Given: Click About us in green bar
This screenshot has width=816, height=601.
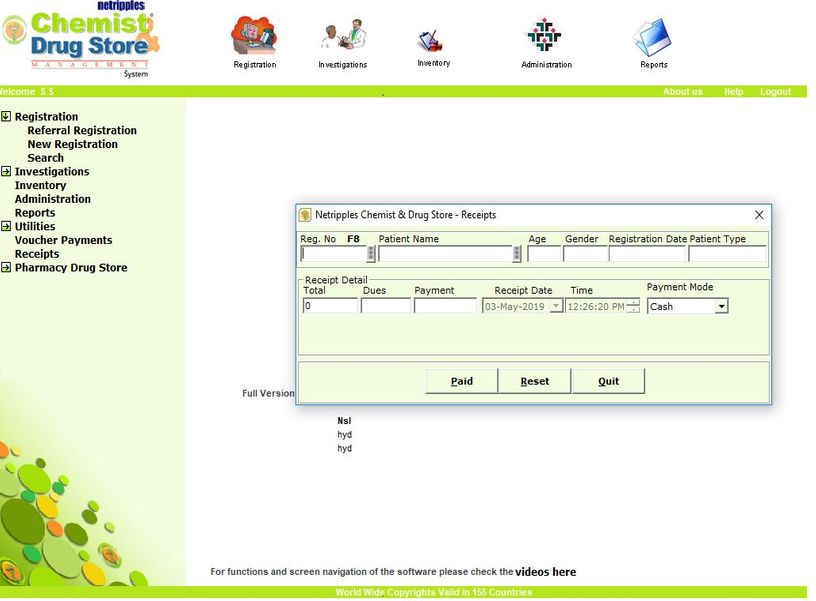Looking at the screenshot, I should (682, 92).
